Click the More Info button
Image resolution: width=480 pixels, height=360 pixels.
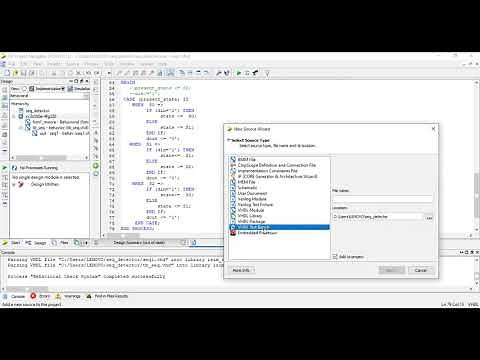[241, 270]
